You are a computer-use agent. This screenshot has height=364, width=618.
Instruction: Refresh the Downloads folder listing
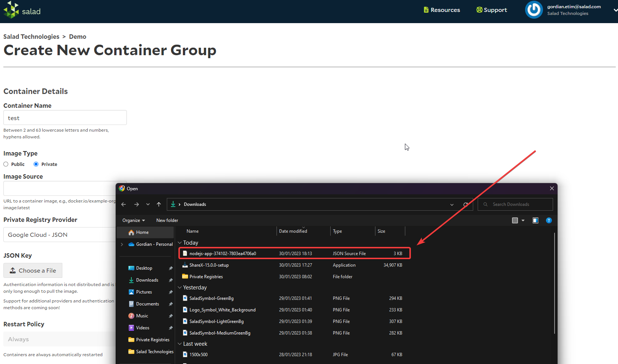tap(466, 204)
